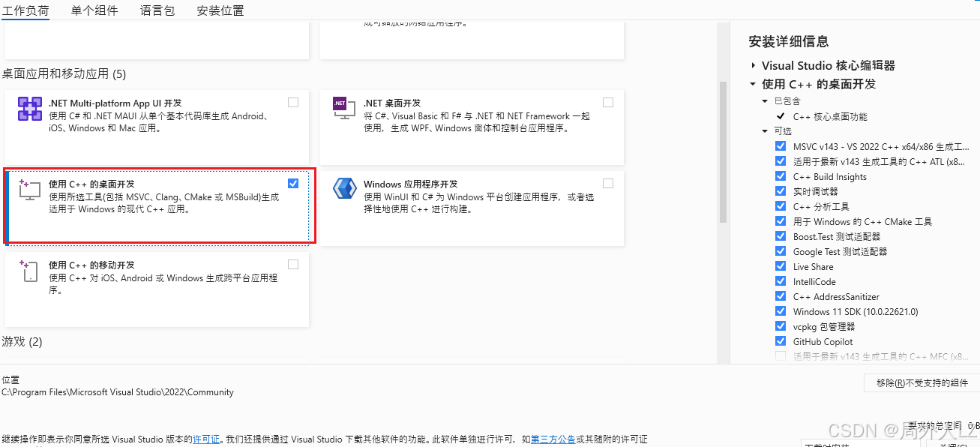Screen dimensions: 980x447
Task: Click the '桌面应用和移动应用 (5)' section heading
Action: click(x=64, y=73)
